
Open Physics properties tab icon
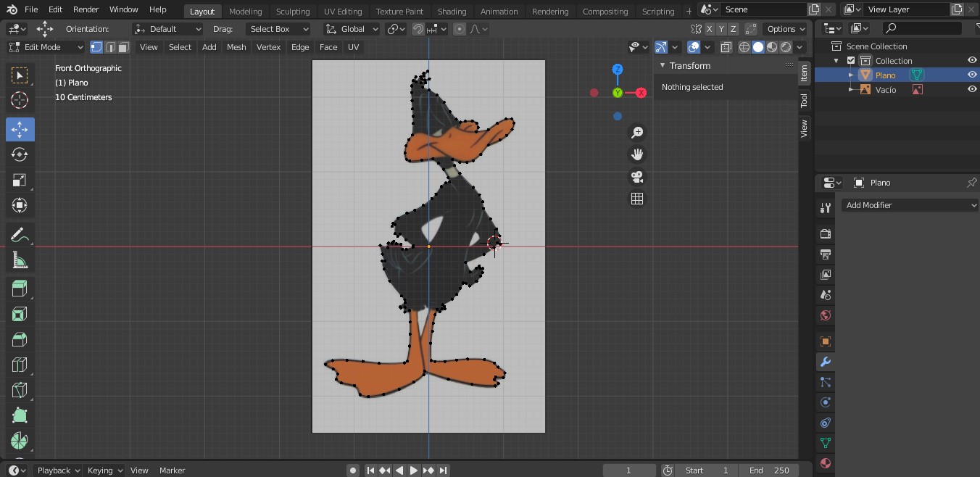pyautogui.click(x=825, y=402)
